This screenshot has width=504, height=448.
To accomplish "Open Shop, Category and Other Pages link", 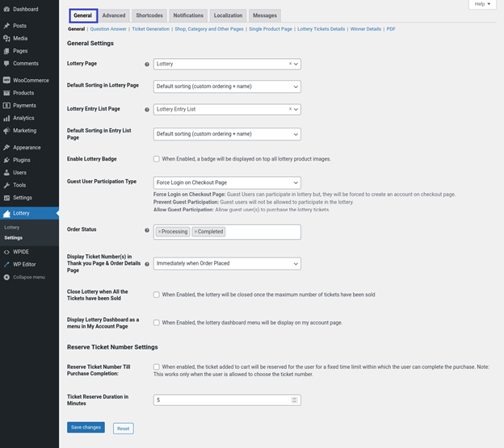I will coord(209,29).
